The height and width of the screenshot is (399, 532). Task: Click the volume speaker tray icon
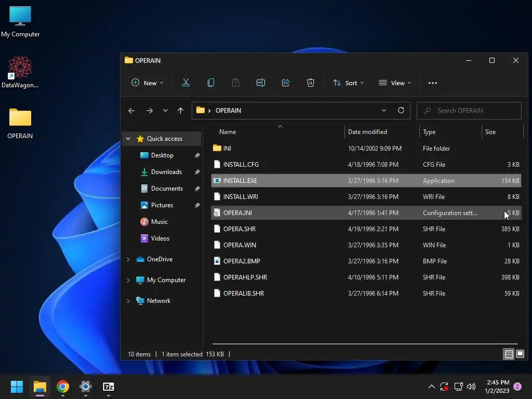471,387
